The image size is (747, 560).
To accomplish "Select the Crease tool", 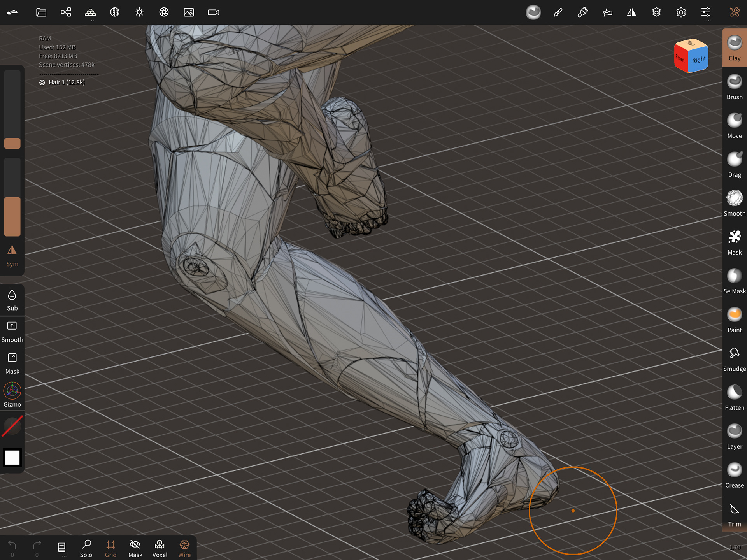I will pyautogui.click(x=735, y=475).
